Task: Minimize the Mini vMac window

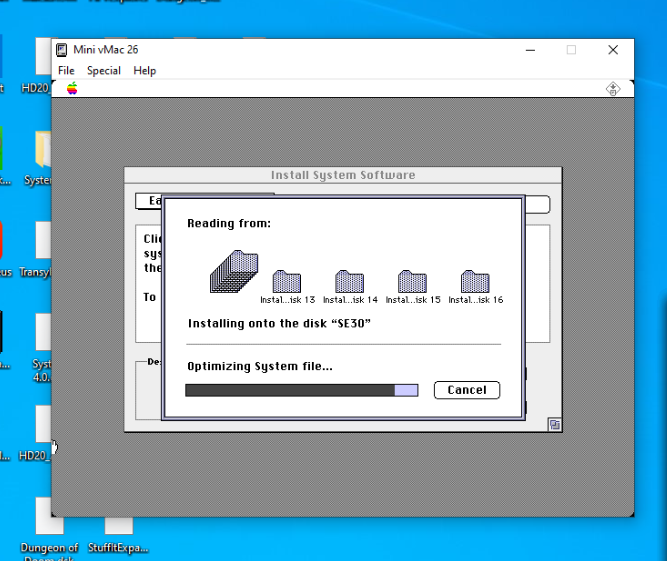Action: 530,50
